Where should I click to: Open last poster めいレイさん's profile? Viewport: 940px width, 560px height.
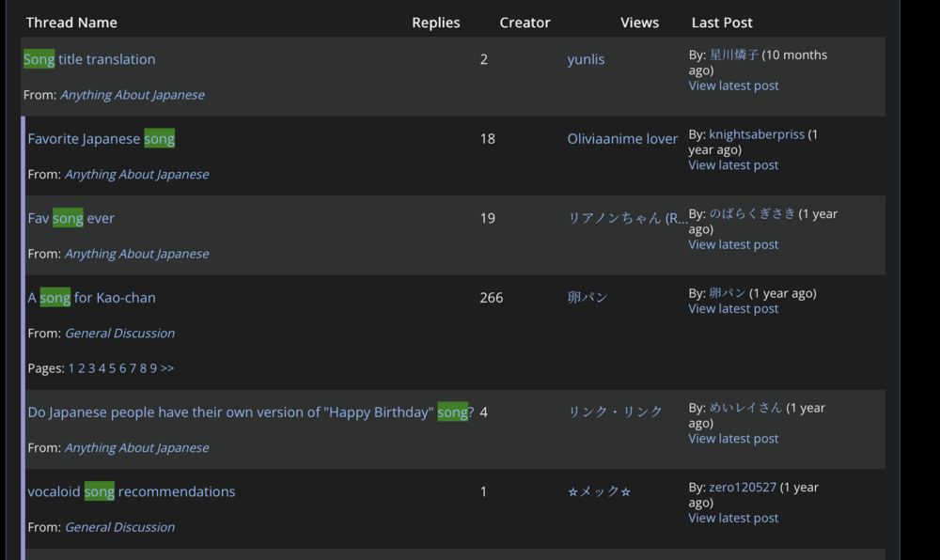point(745,408)
